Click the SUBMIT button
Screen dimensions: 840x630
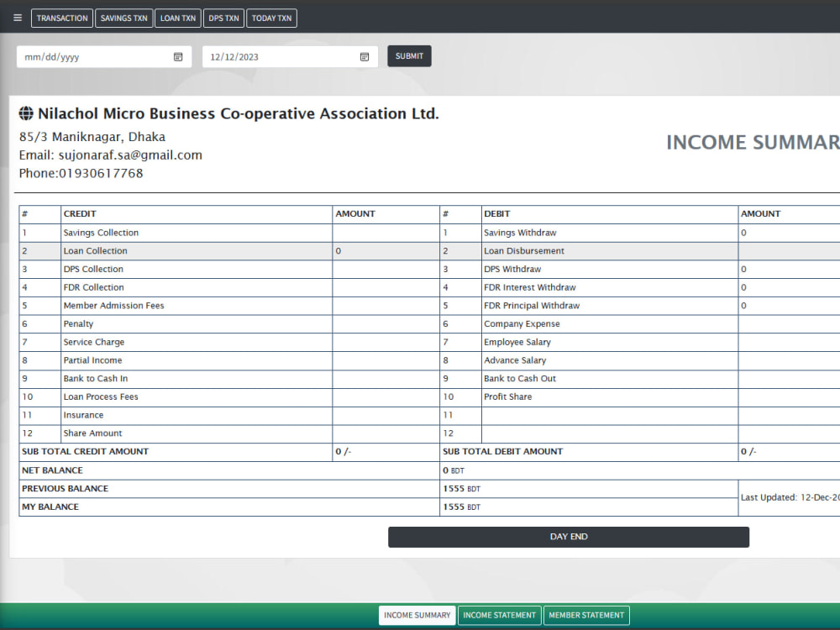point(409,56)
